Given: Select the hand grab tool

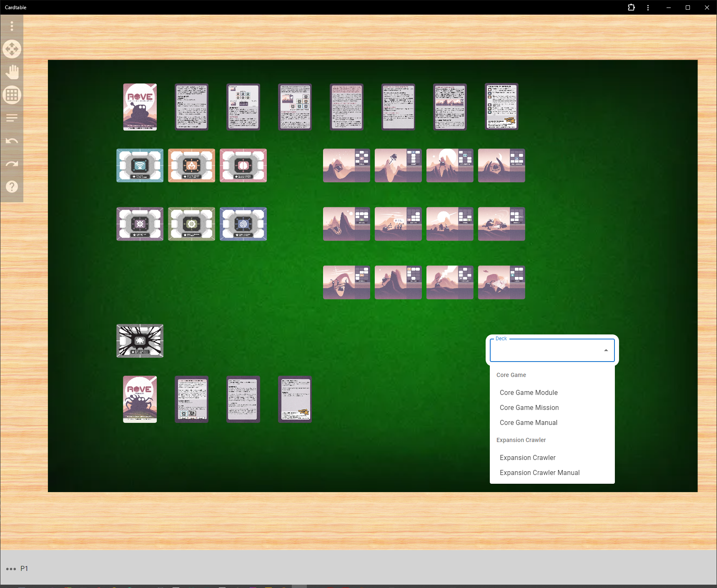Looking at the screenshot, I should click(x=12, y=72).
